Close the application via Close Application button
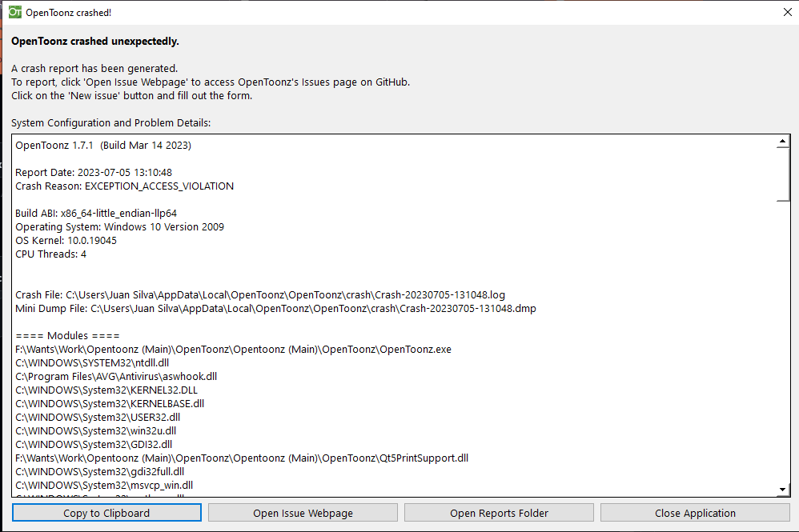Image resolution: width=799 pixels, height=532 pixels. pos(694,512)
